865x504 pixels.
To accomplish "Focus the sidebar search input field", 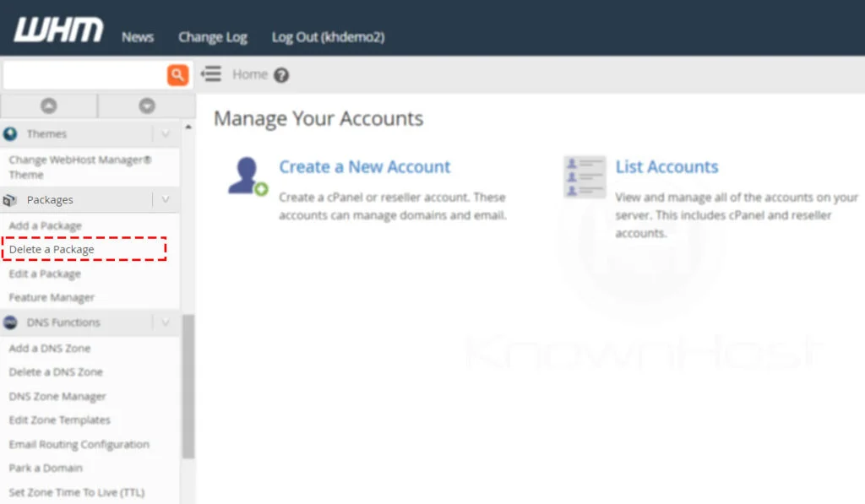I will click(x=85, y=74).
